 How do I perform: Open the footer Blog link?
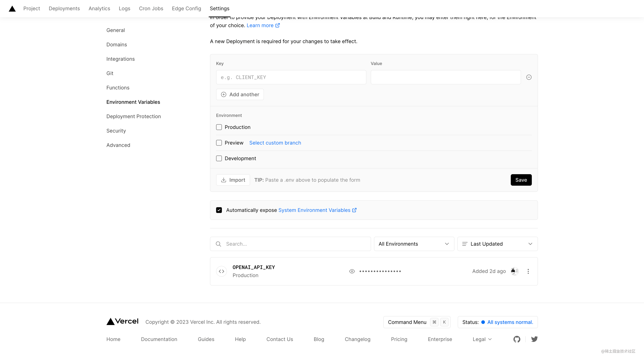319,339
